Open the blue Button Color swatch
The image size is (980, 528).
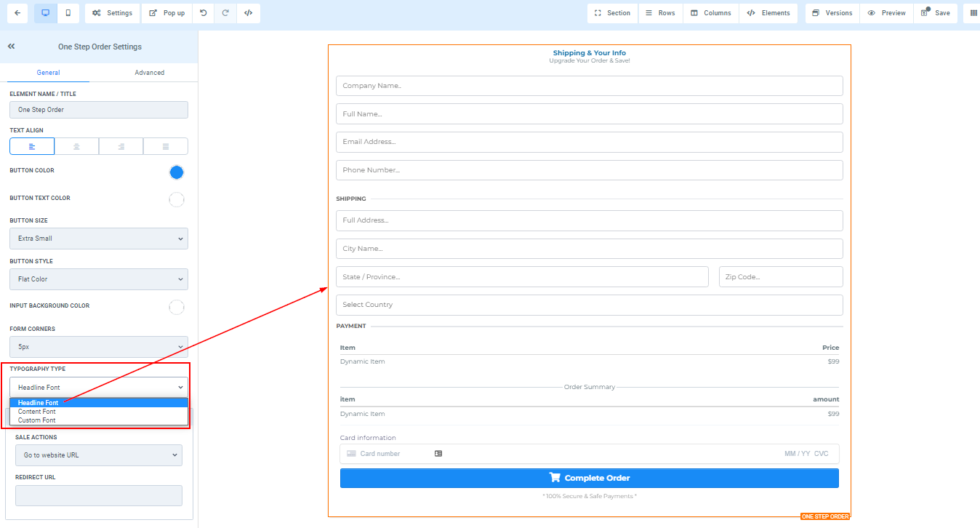(176, 172)
